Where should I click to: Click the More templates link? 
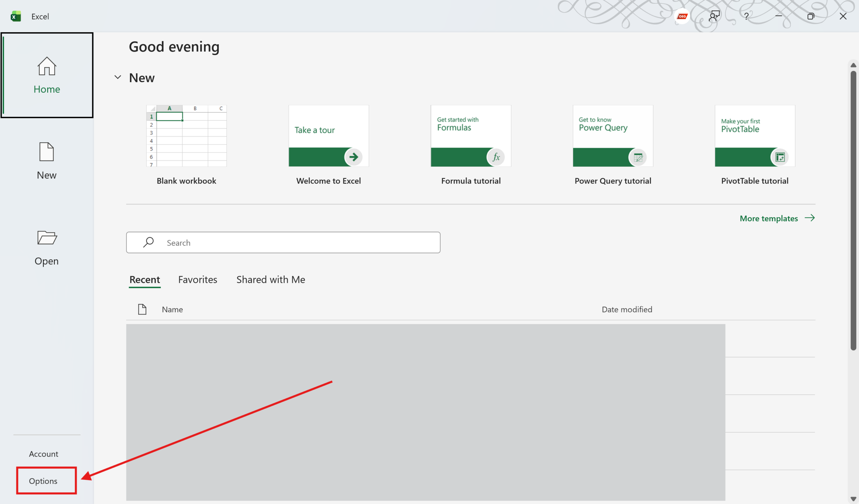point(769,218)
